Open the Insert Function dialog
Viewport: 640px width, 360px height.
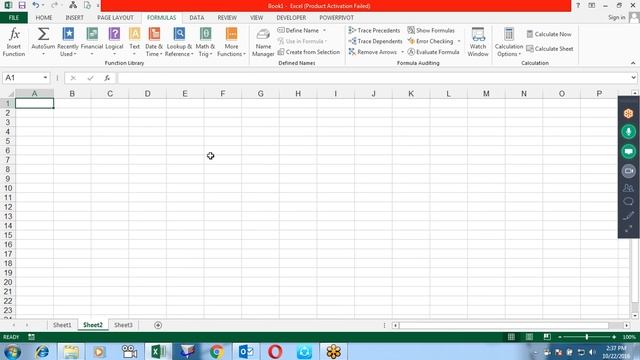[x=14, y=42]
